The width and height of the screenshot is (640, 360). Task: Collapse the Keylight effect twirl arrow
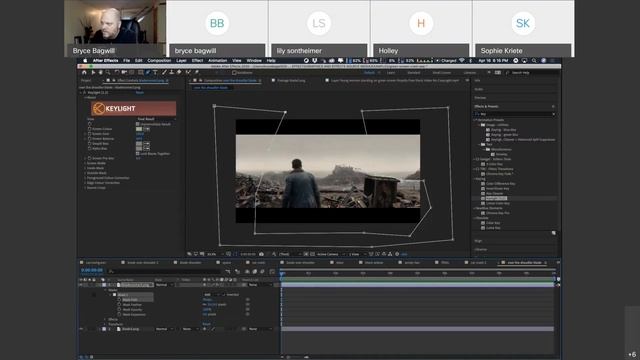pos(80,93)
